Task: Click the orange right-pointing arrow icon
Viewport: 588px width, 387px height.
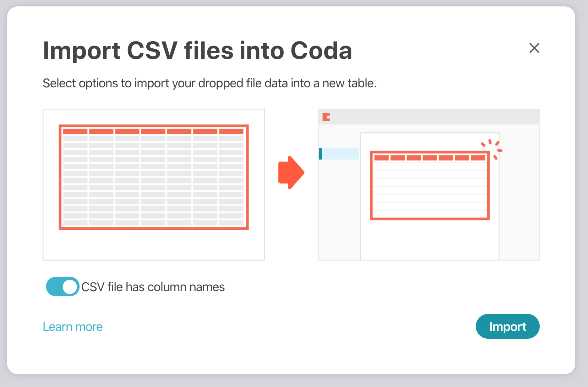Action: (x=291, y=173)
